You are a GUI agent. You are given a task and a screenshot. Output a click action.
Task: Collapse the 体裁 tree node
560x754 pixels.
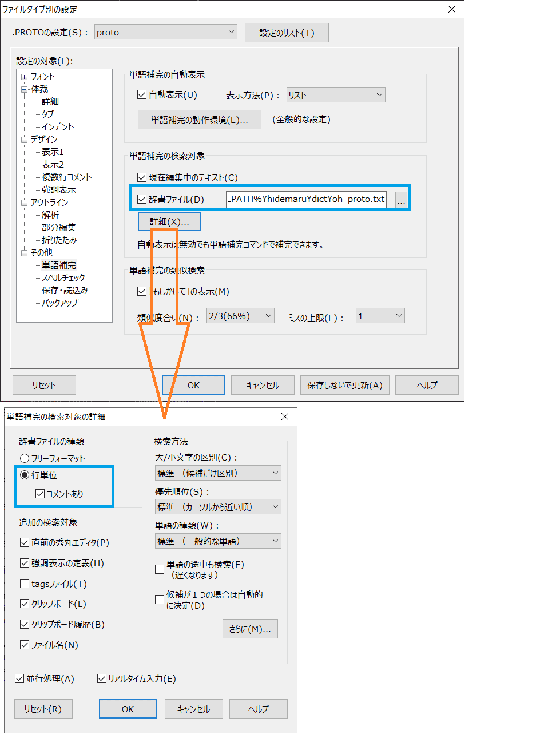pos(25,89)
